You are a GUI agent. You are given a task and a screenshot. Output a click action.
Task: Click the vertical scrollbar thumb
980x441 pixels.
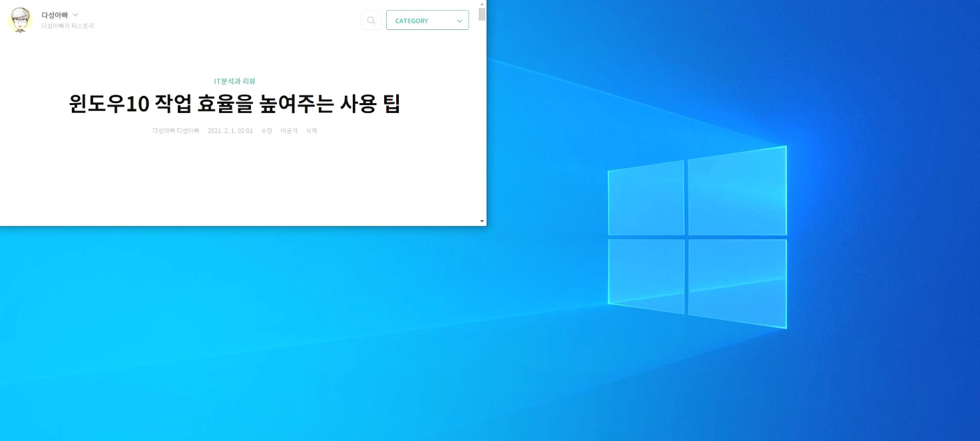click(482, 15)
